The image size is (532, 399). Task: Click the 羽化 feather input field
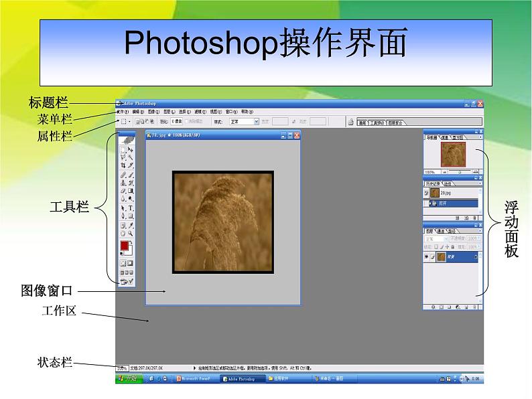tap(177, 122)
